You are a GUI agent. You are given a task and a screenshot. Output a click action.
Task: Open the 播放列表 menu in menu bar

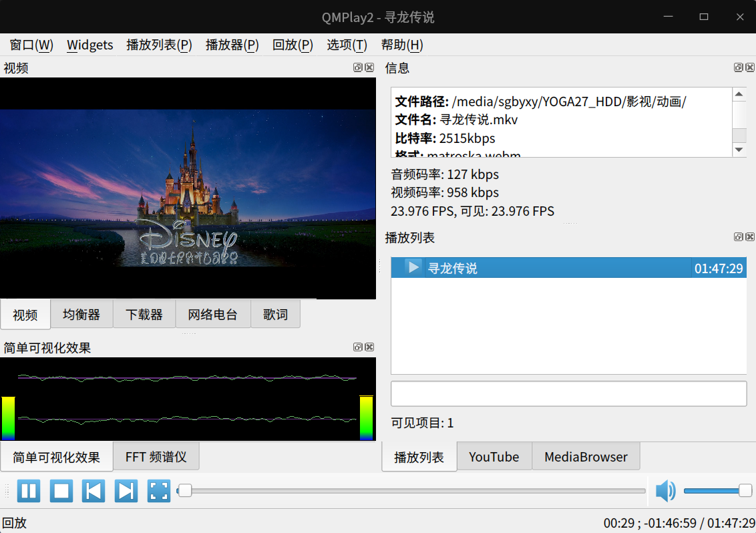click(x=159, y=45)
